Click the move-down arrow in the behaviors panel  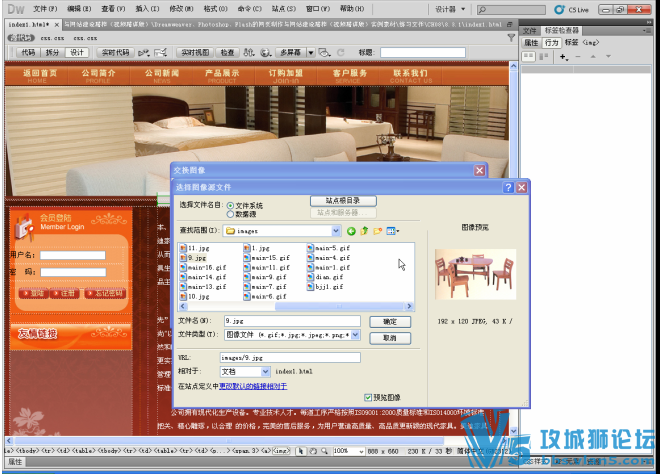(x=608, y=56)
